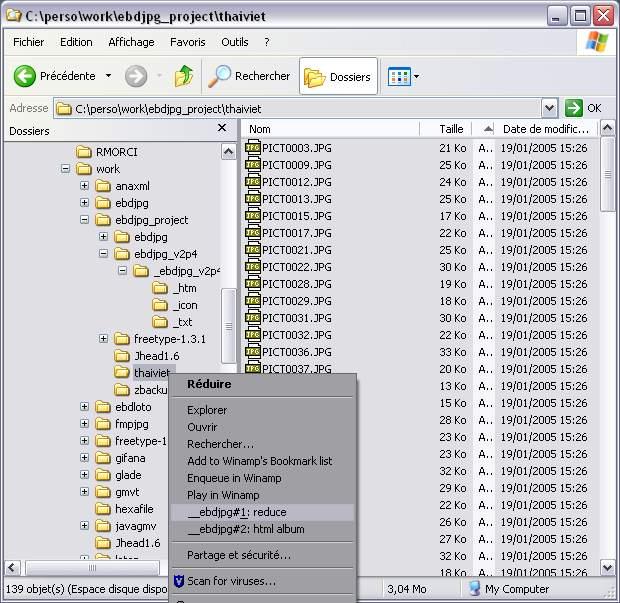This screenshot has width=620, height=603.
Task: Select the PICT0036.JPG file icon
Action: tap(253, 352)
